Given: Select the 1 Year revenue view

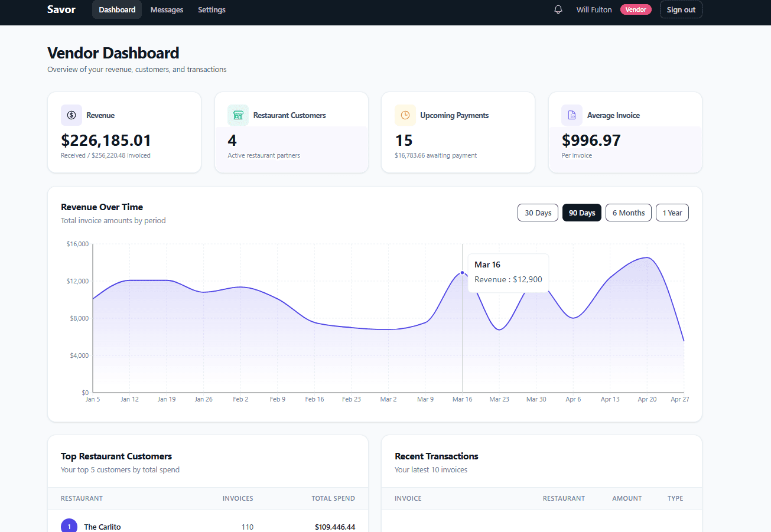Looking at the screenshot, I should [x=672, y=213].
